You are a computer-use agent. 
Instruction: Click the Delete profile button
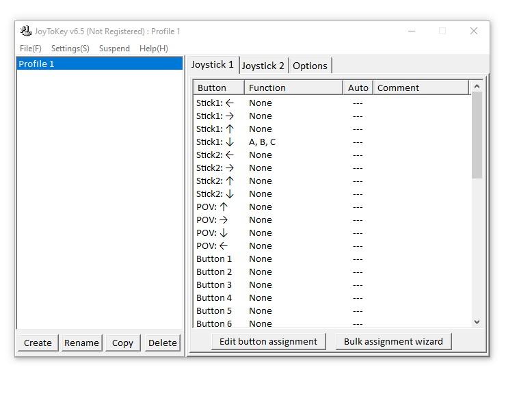(x=163, y=343)
